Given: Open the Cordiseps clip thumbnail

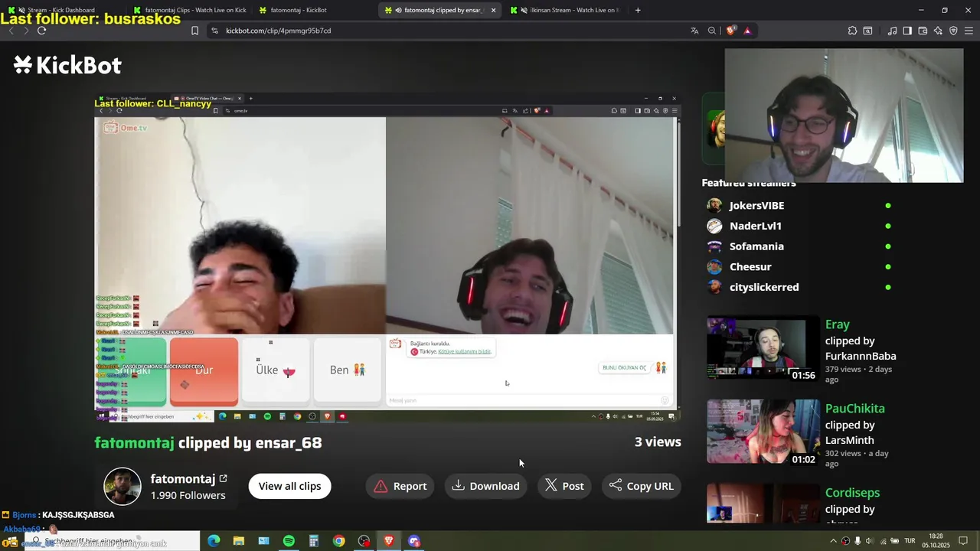Looking at the screenshot, I should point(762,504).
